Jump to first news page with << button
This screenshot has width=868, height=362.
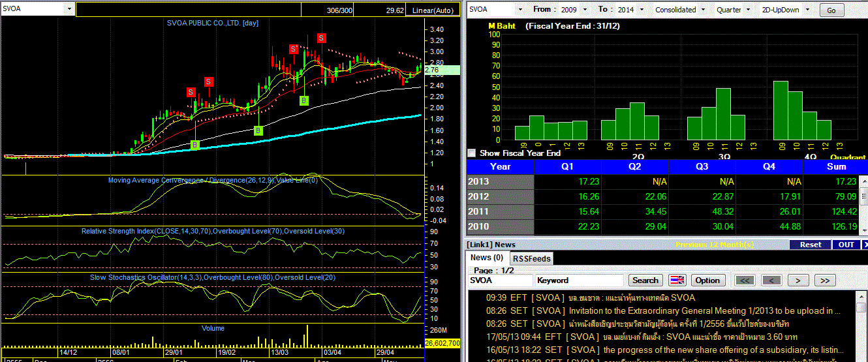[x=745, y=280]
